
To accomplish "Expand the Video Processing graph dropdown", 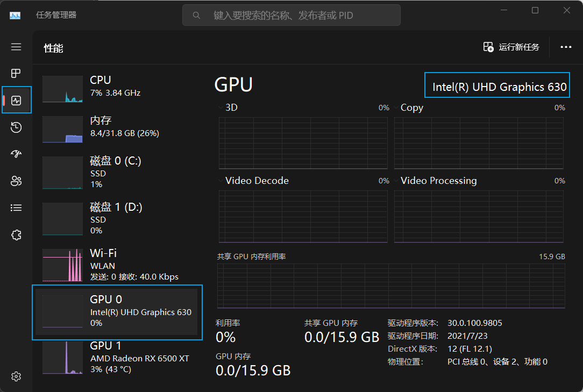I will pos(396,181).
